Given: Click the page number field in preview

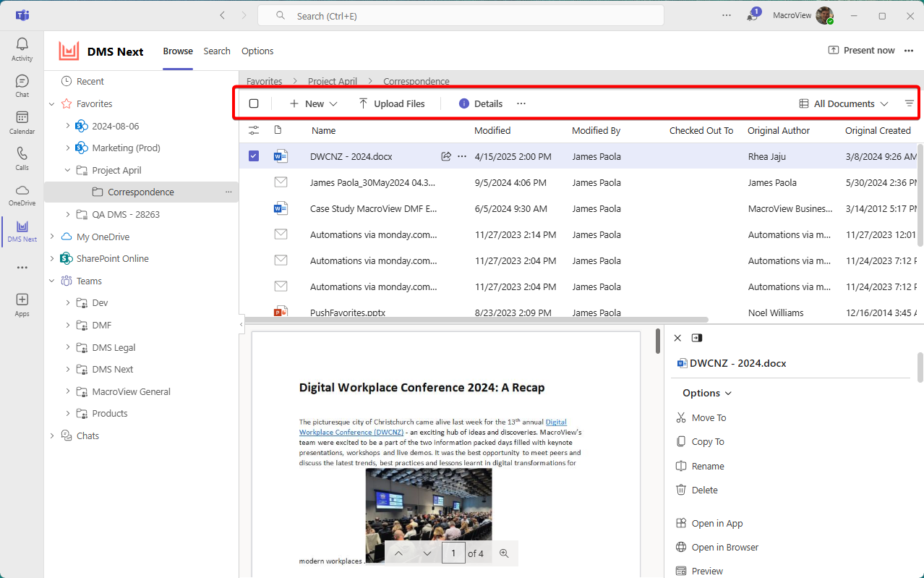Looking at the screenshot, I should click(453, 553).
